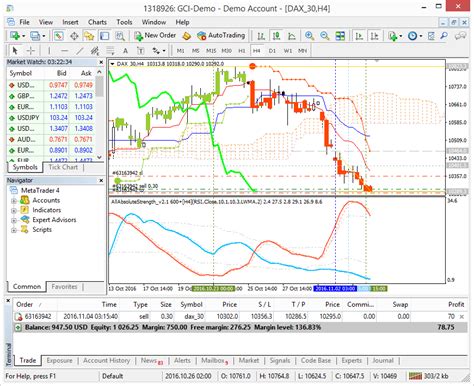Switch to the Account History tab
The height and width of the screenshot is (386, 474).
pos(107,361)
